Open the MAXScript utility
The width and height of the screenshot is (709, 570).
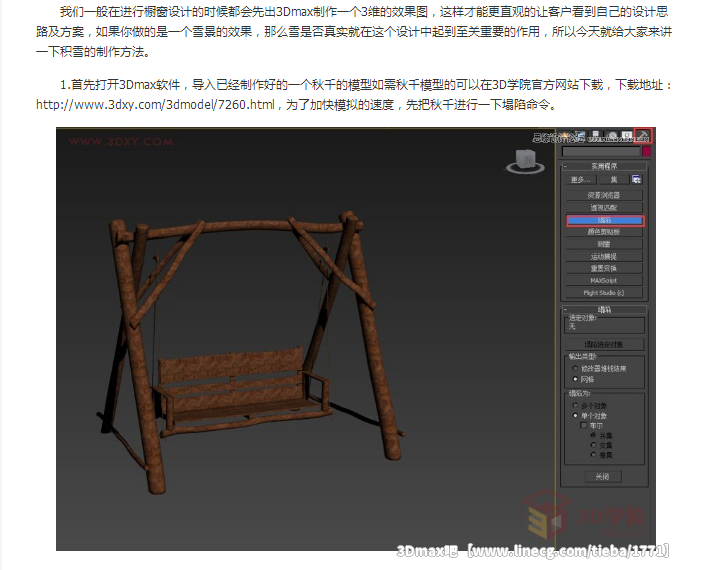(x=604, y=280)
